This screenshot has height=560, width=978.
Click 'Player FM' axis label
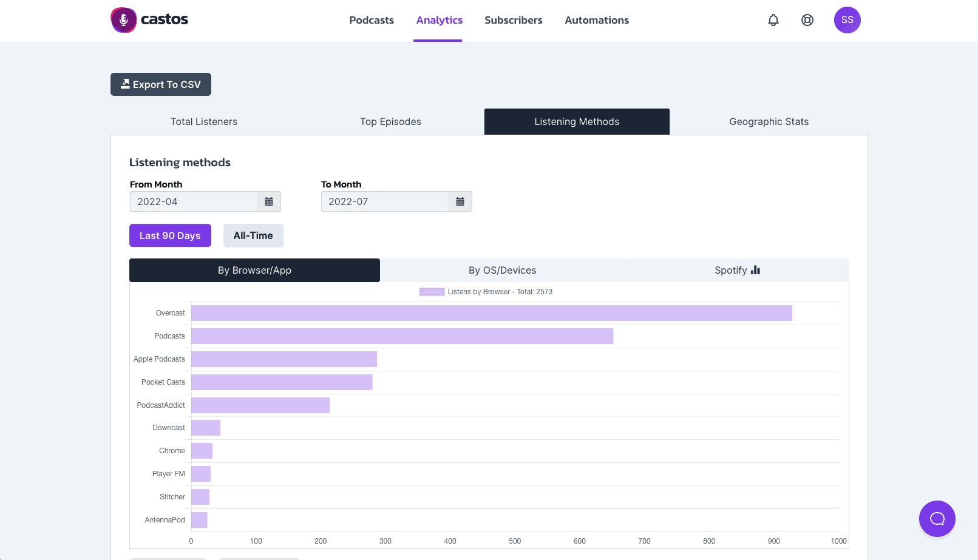coord(169,474)
